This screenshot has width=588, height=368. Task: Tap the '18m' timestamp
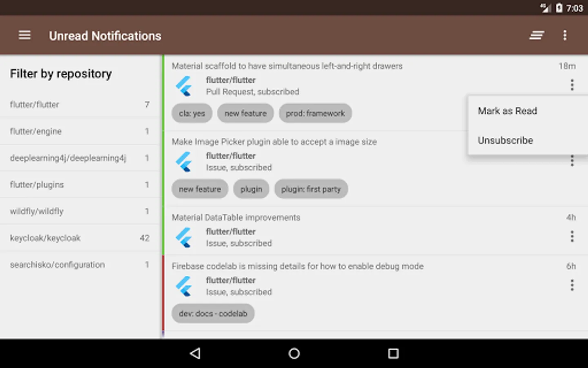click(567, 66)
